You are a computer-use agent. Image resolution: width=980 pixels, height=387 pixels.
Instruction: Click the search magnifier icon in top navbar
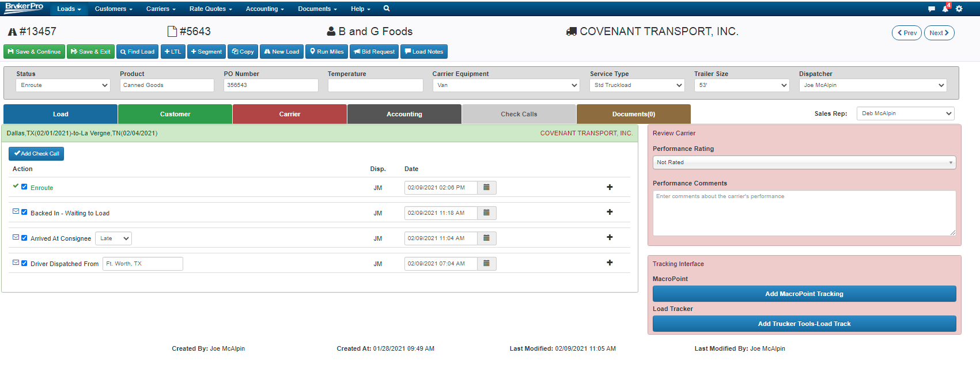(387, 9)
